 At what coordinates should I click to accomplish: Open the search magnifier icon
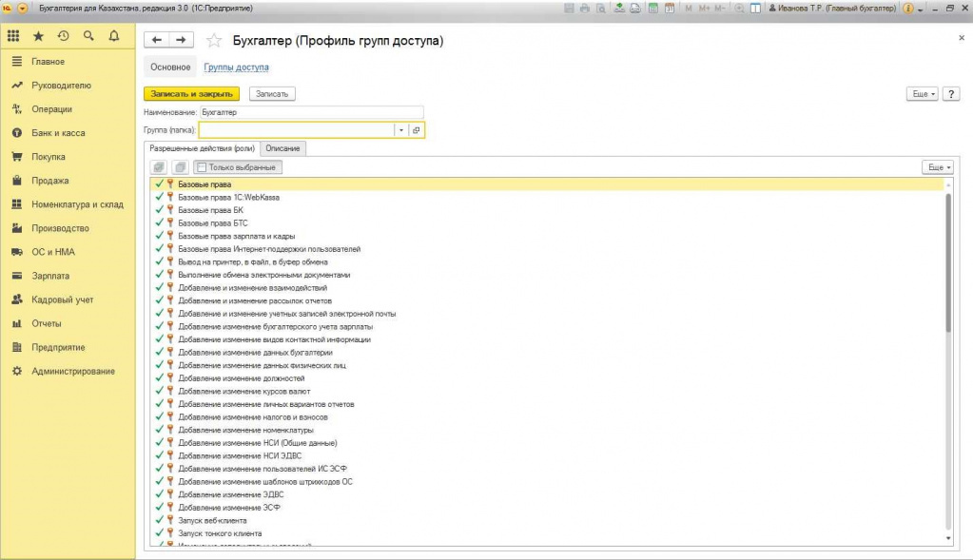pos(88,36)
